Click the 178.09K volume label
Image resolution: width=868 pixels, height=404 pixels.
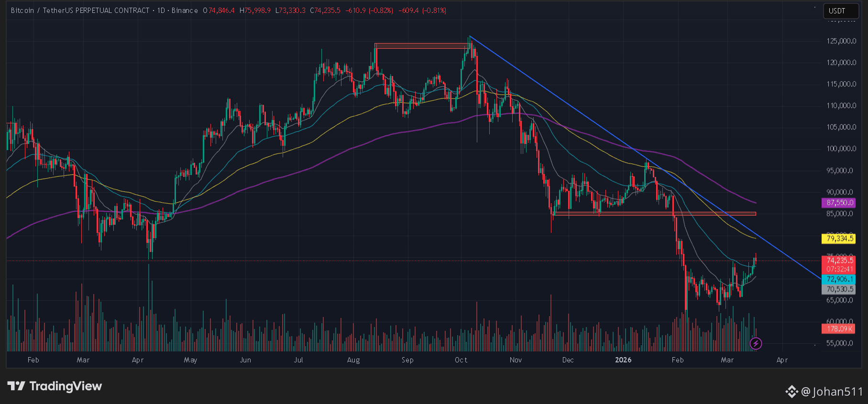point(839,329)
